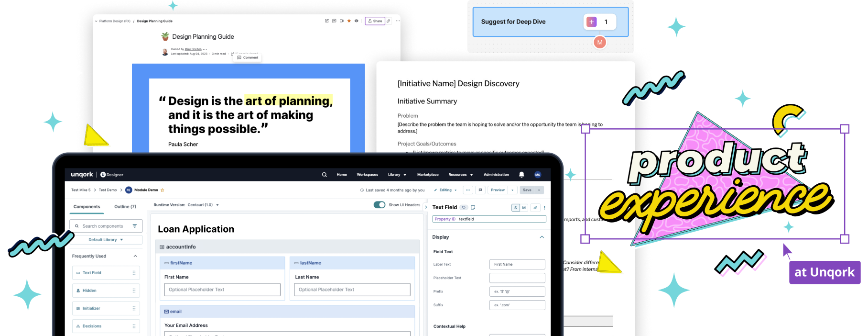Viewport: 868px width, 336px height.
Task: Click the comment icon in Design Planning Guide toolbar
Action: 334,21
